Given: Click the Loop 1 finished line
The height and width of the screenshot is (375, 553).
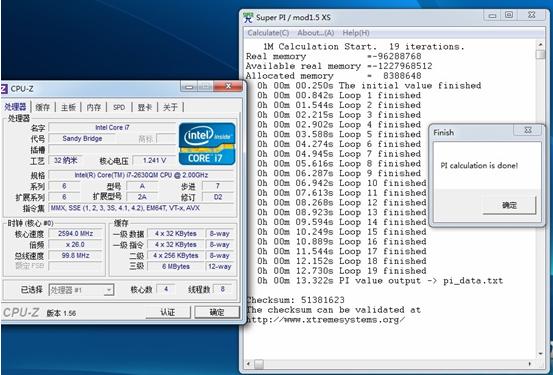Looking at the screenshot, I should [339, 95].
